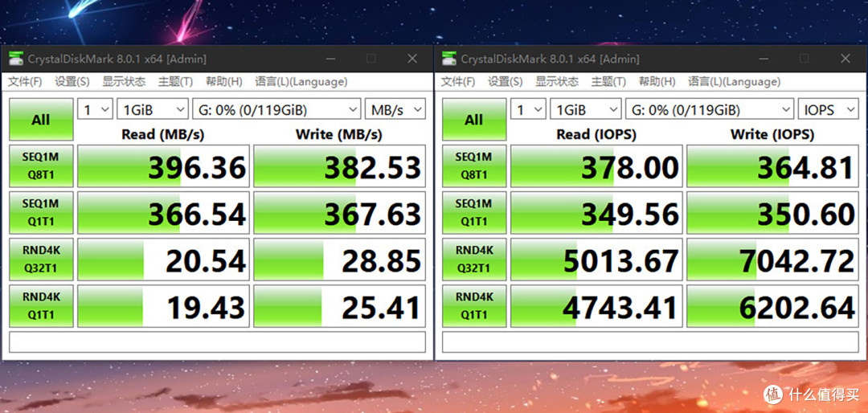The height and width of the screenshot is (413, 868).
Task: Open 帮助(H) menu in left window
Action: click(x=223, y=82)
